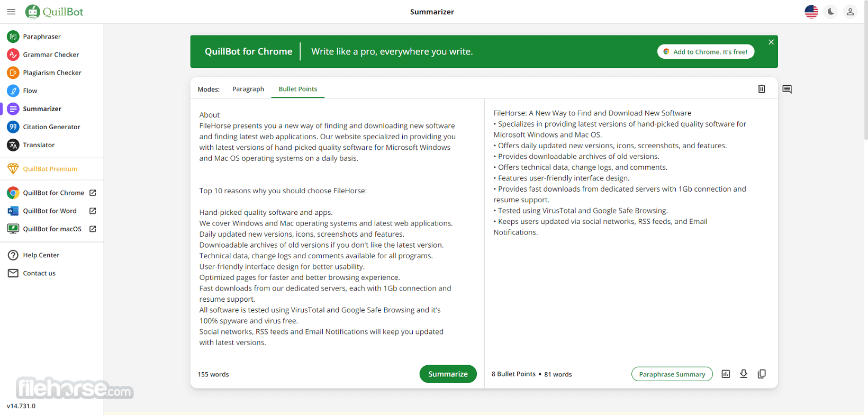Screen dimensions: 868x415
Task: Show summary statistics chart icon
Action: (726, 374)
